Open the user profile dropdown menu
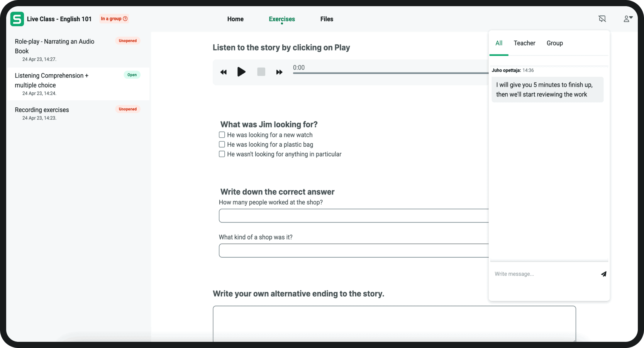The width and height of the screenshot is (644, 348). (628, 19)
